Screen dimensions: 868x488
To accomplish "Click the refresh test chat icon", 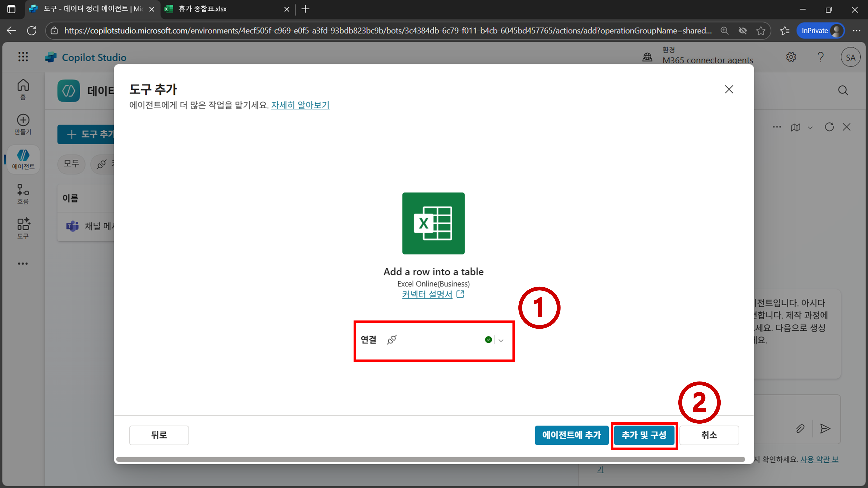I will point(829,127).
